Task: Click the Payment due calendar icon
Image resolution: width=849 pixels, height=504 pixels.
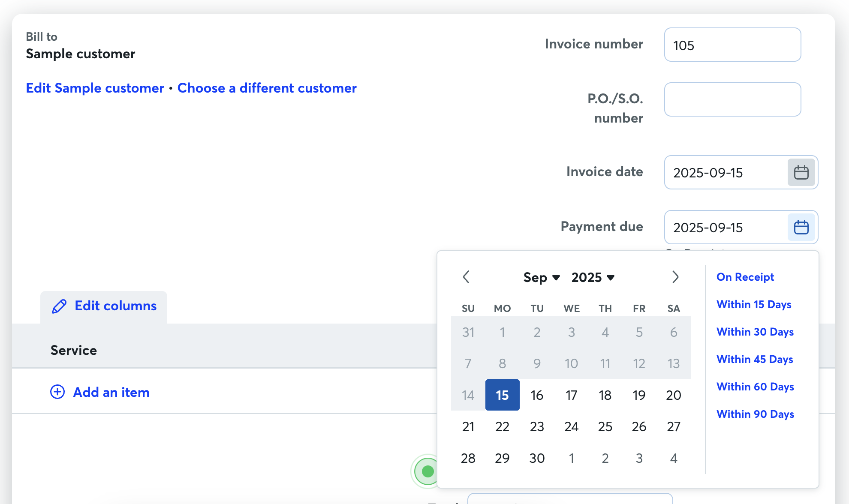Action: [x=801, y=227]
